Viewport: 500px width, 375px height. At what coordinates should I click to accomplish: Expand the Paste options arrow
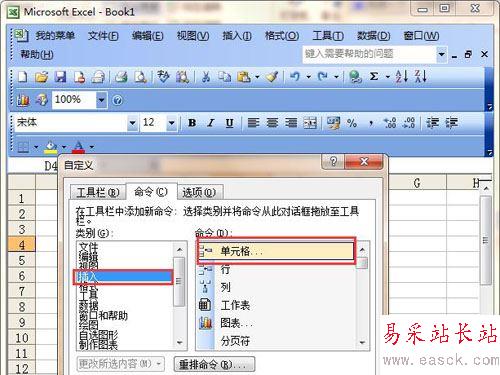click(x=257, y=77)
